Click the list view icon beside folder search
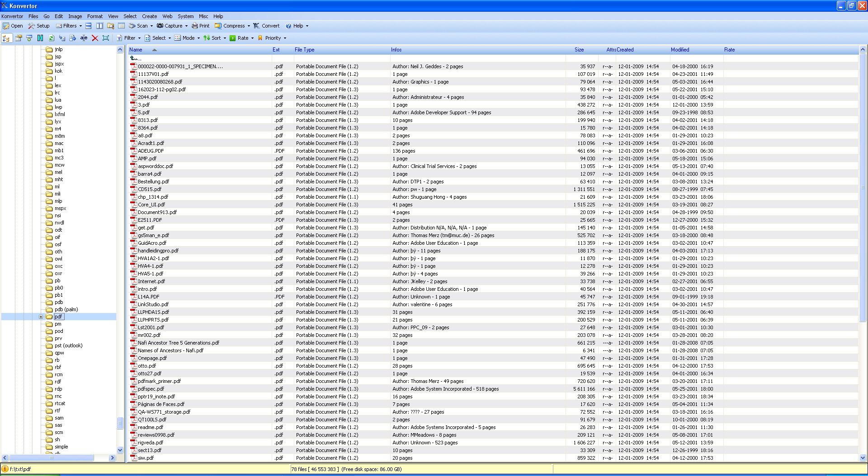This screenshot has width=868, height=476. pyautogui.click(x=121, y=26)
